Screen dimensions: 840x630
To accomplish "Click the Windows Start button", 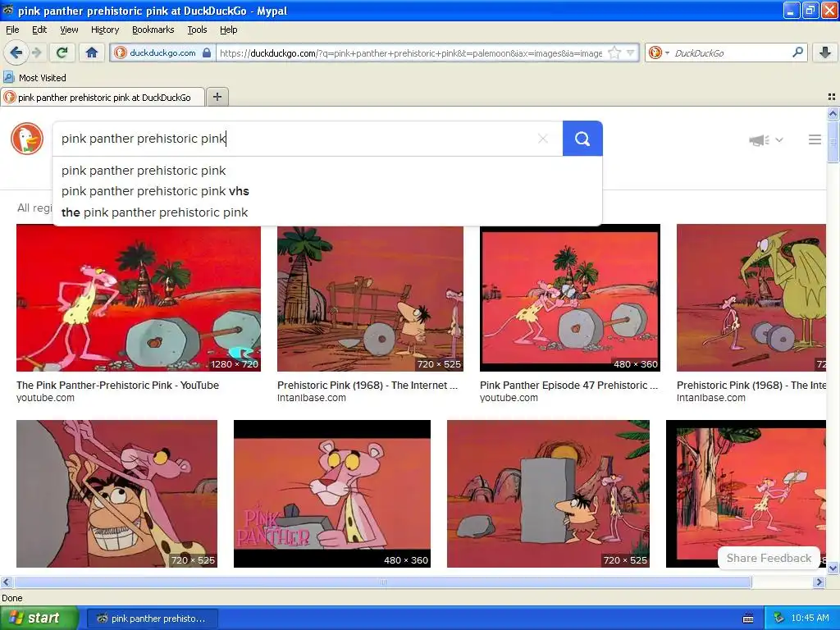I will click(39, 619).
